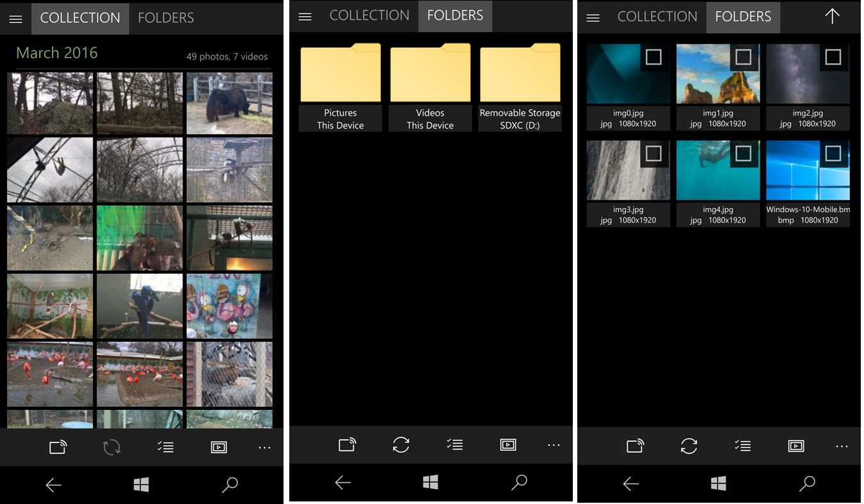Tap Search magnifier on right phone
Image resolution: width=864 pixels, height=504 pixels.
807,484
